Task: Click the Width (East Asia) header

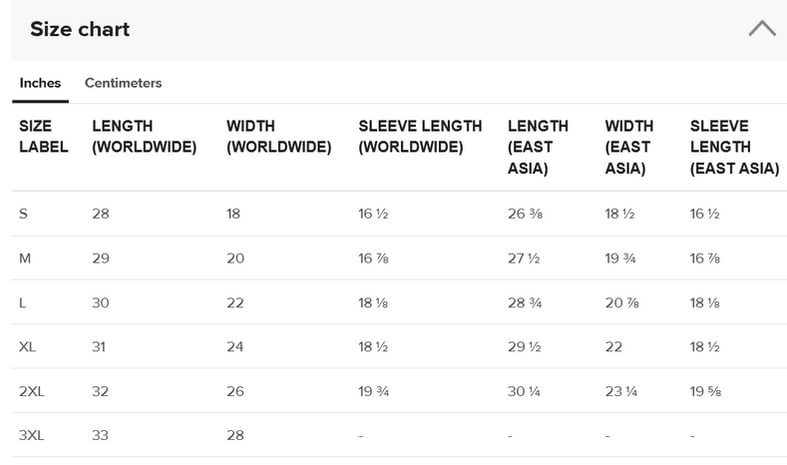Action: point(629,147)
